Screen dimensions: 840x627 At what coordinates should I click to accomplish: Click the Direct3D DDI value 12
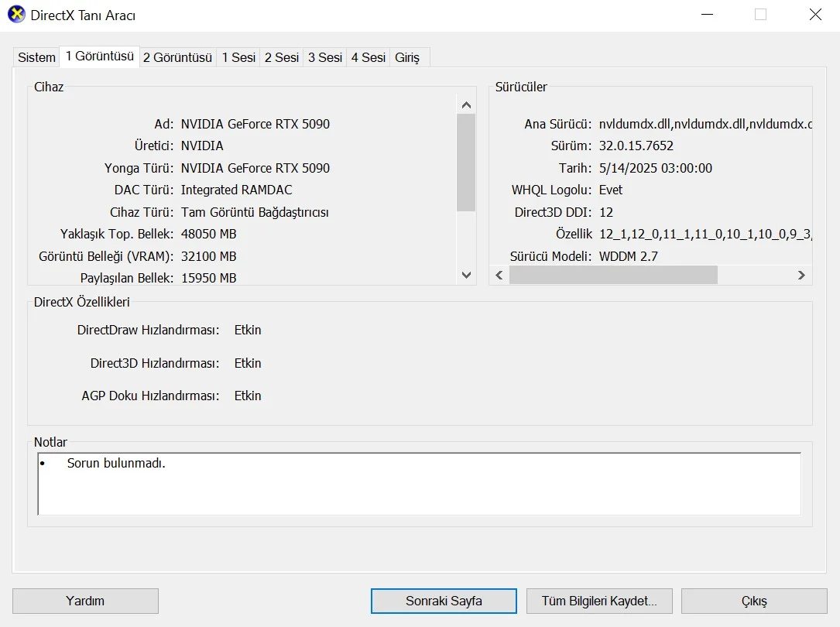606,213
